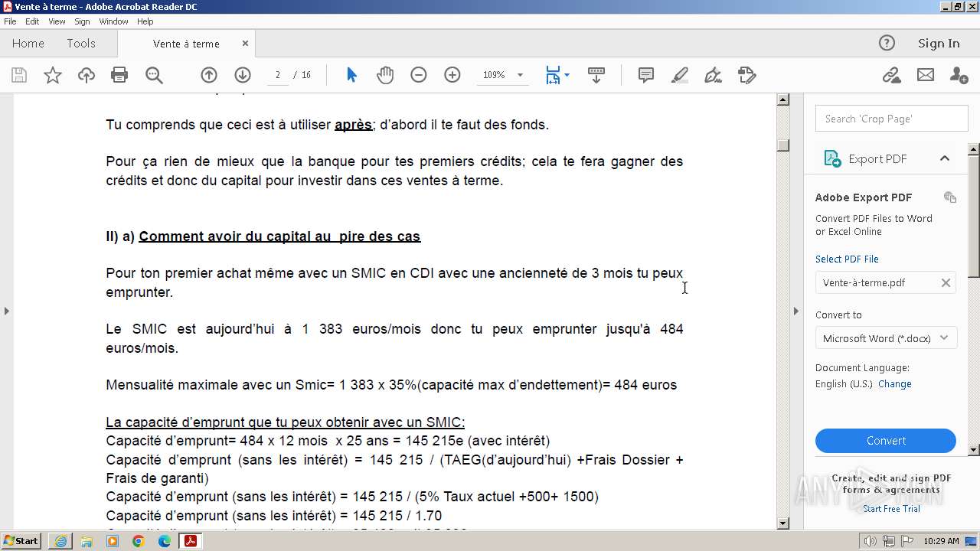The height and width of the screenshot is (551, 980).
Task: Open the View menu
Action: point(57,21)
